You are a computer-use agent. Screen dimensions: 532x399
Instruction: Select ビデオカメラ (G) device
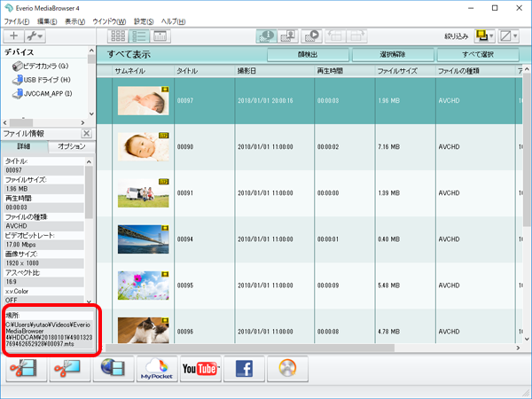tap(41, 66)
